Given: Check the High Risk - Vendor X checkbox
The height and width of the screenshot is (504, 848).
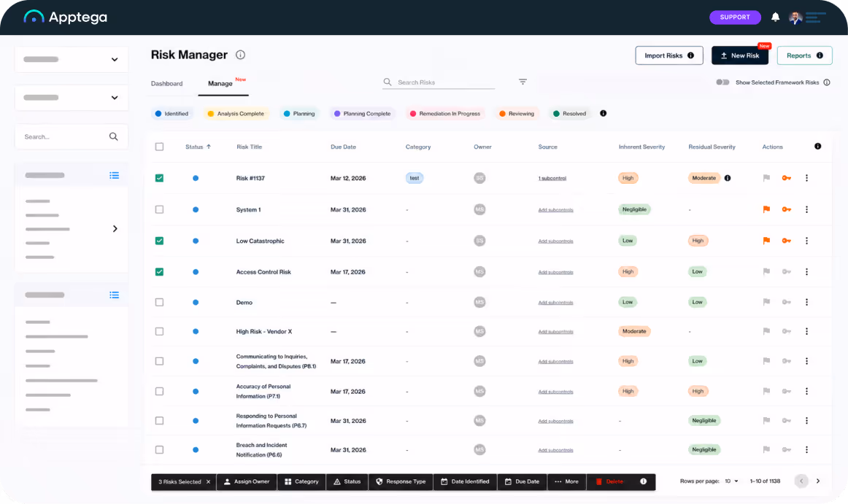Looking at the screenshot, I should 159,331.
